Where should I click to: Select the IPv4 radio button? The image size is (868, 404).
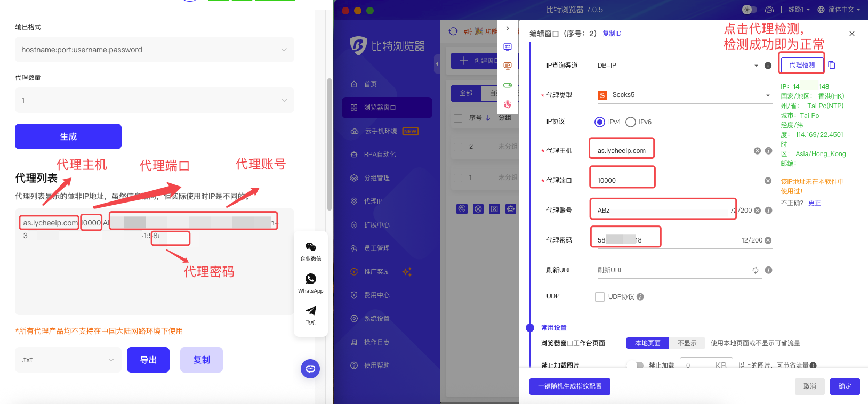[x=600, y=122]
